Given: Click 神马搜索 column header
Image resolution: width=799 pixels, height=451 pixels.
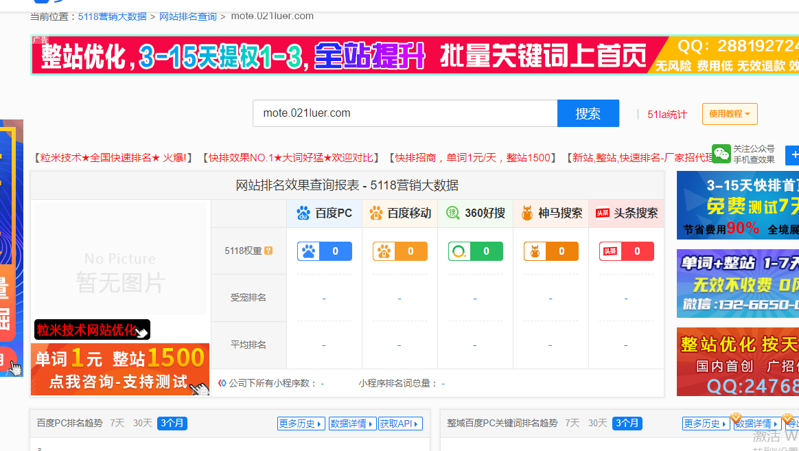Looking at the screenshot, I should (551, 213).
